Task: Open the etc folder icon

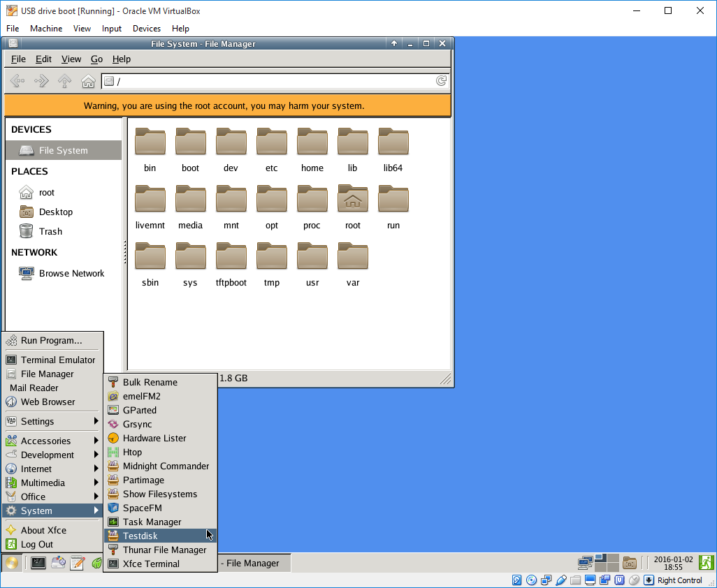Action: point(272,141)
